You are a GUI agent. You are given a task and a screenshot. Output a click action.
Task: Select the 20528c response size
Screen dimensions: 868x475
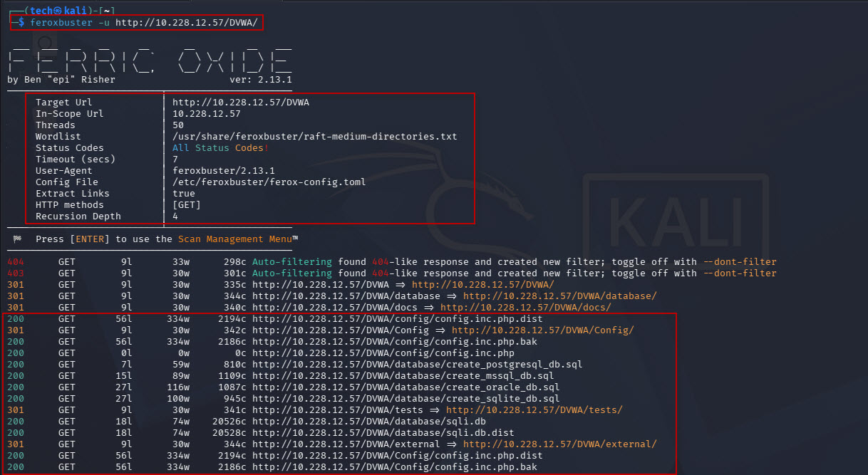pos(229,433)
